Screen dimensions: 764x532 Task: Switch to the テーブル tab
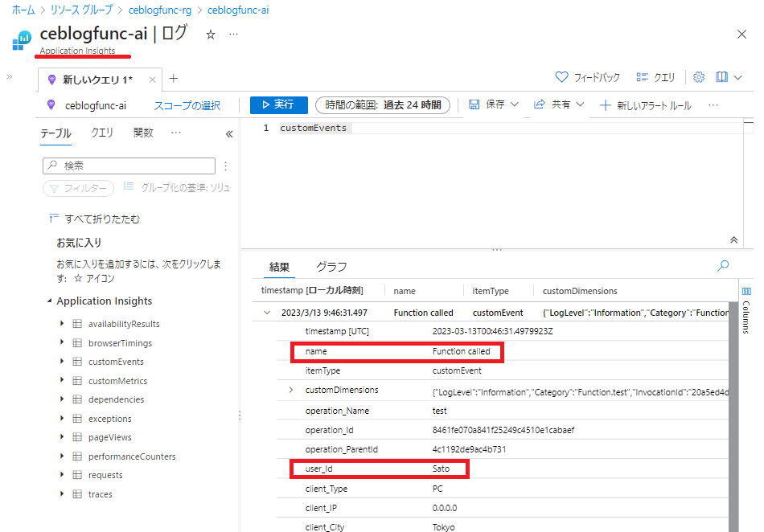coord(55,133)
